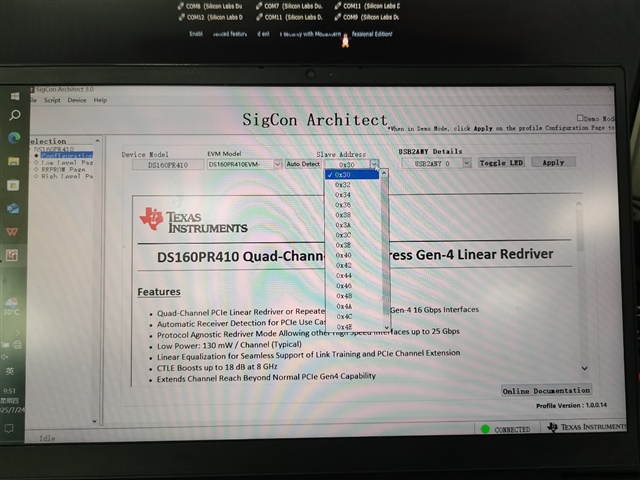Open the USB2ANY Details dropdown
Image resolution: width=640 pixels, height=480 pixels.
[x=467, y=163]
